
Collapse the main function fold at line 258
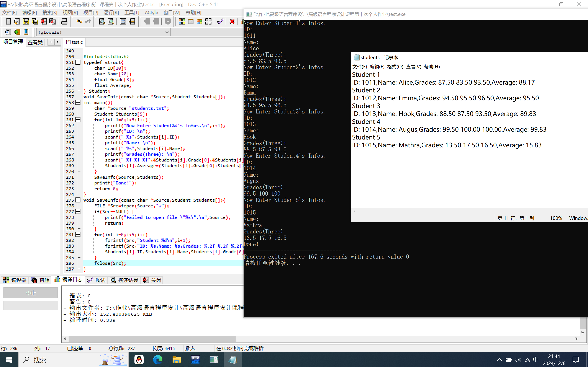(78, 102)
